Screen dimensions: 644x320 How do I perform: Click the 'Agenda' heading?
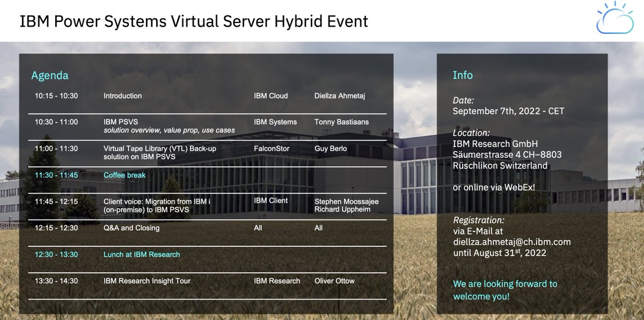50,76
